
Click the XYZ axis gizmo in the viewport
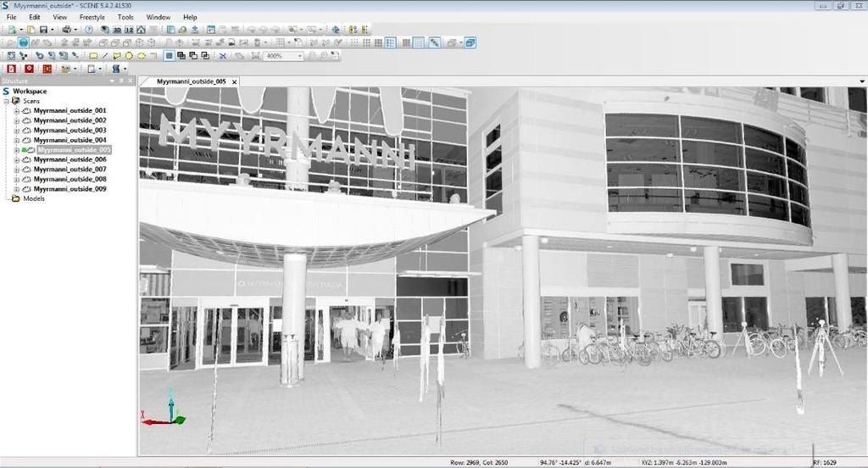[x=164, y=409]
